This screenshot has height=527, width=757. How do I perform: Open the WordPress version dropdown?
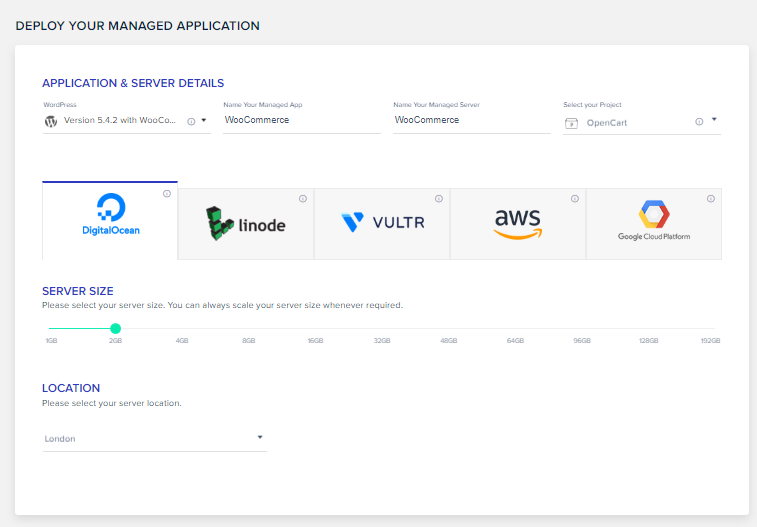click(204, 120)
